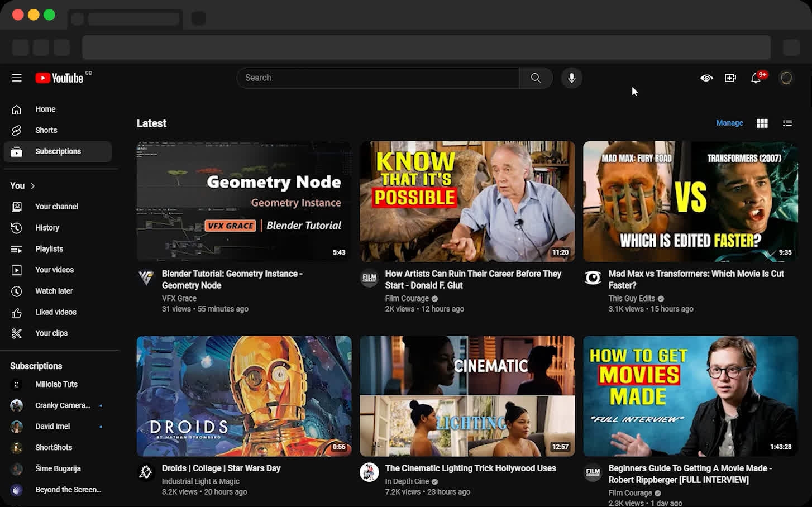Click the browser address bar
This screenshot has height=507, width=812.
point(426,47)
